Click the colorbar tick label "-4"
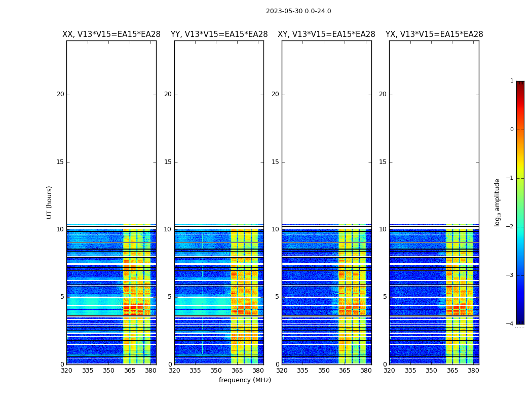The height and width of the screenshot is (405, 532). 511,324
